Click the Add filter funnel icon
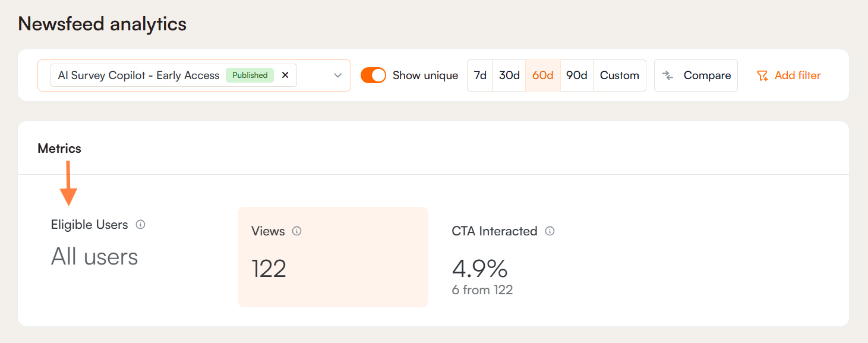Viewport: 868px width, 343px height. coord(762,75)
